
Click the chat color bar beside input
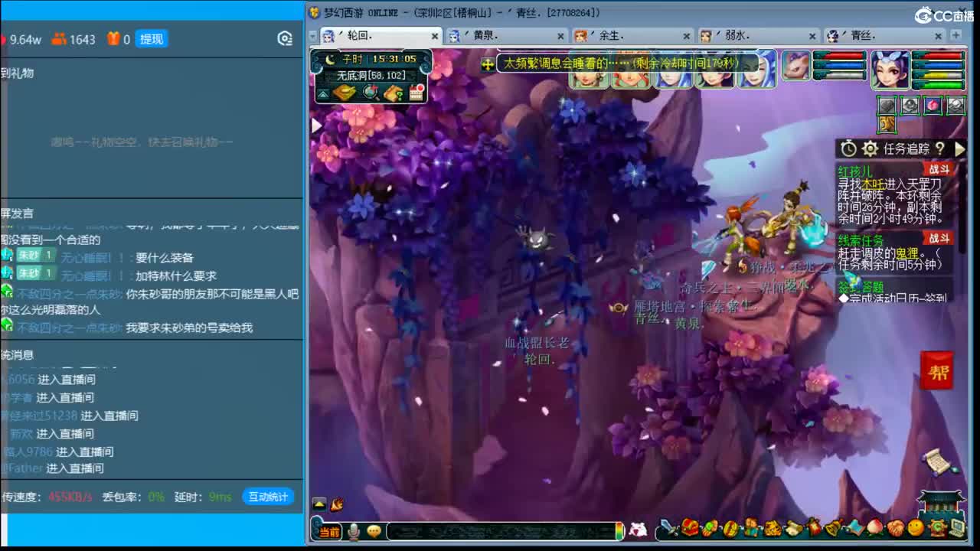click(x=620, y=531)
